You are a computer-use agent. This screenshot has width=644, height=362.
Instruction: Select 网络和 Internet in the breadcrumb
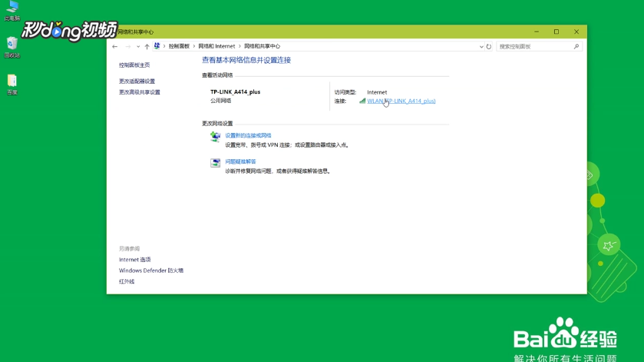pyautogui.click(x=216, y=46)
